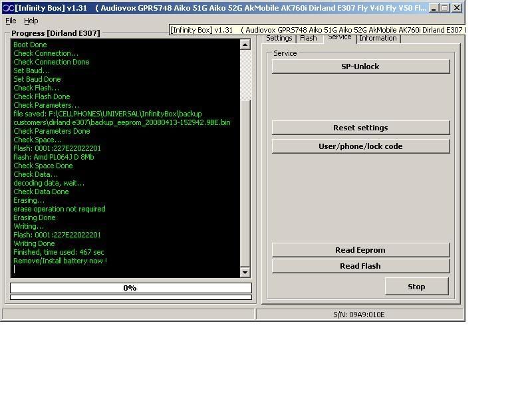Click the 'Check Space Done' log line

click(43, 166)
